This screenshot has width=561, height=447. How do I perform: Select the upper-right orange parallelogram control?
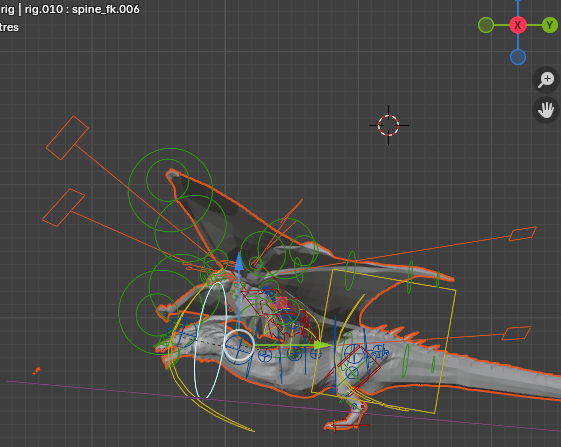522,234
